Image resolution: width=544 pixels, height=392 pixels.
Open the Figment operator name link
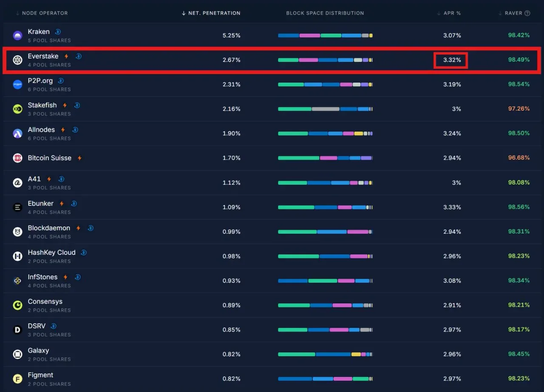pyautogui.click(x=40, y=375)
